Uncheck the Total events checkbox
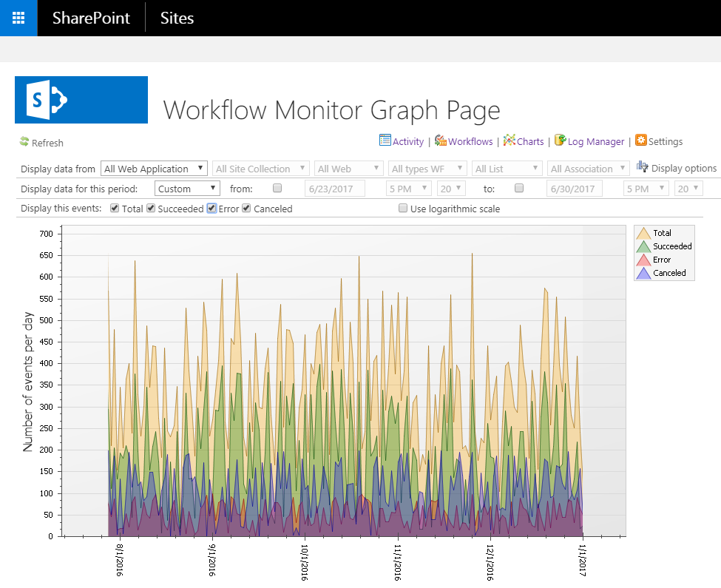 tap(115, 209)
